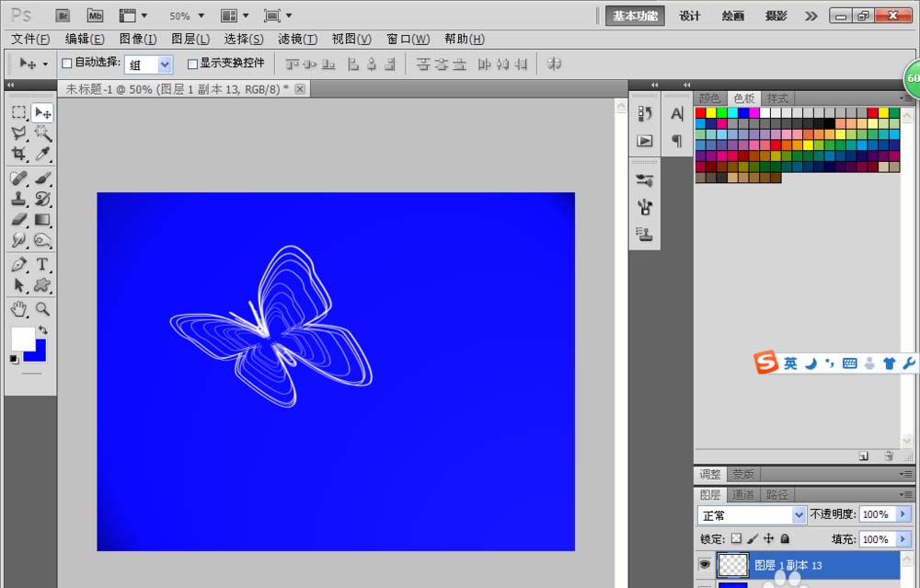The height and width of the screenshot is (588, 920).
Task: Select the Eyedropper tool
Action: [42, 155]
